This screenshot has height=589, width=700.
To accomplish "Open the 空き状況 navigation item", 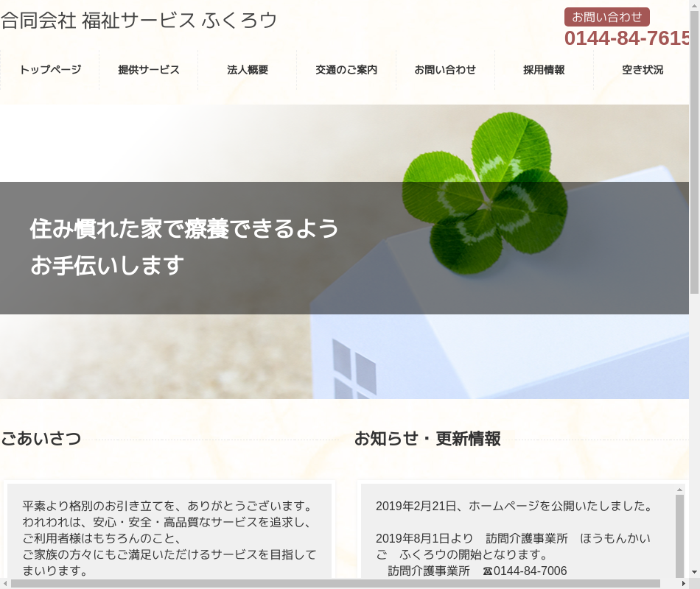I will [643, 70].
